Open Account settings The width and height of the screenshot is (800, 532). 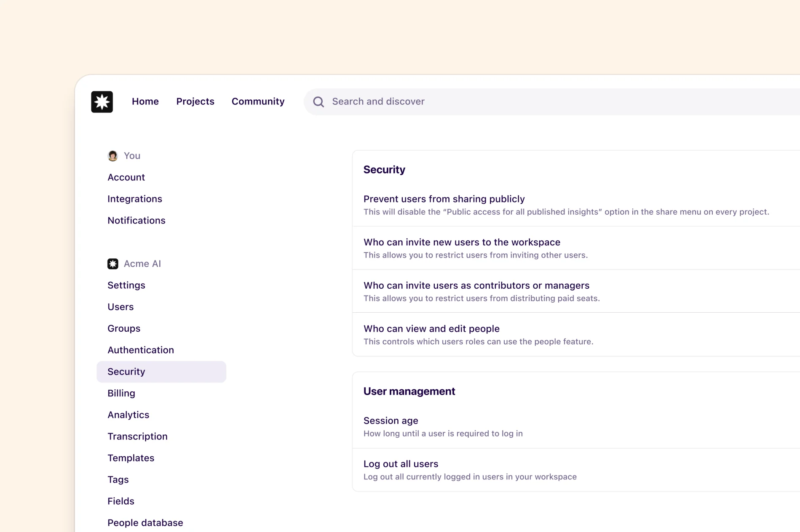point(126,177)
